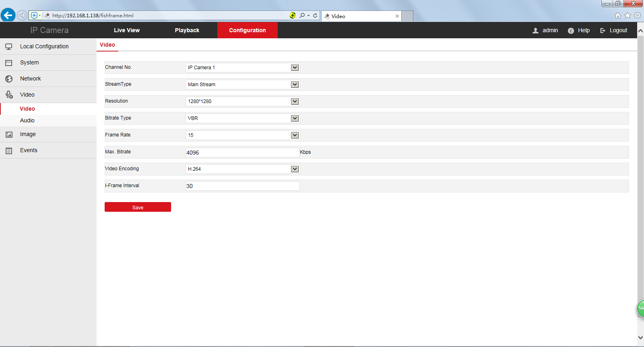Select Audio in the sidebar submenu

point(27,120)
